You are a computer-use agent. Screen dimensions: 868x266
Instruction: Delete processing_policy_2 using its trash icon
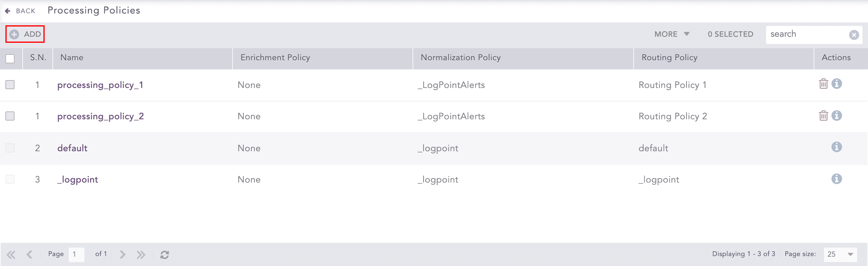point(823,115)
